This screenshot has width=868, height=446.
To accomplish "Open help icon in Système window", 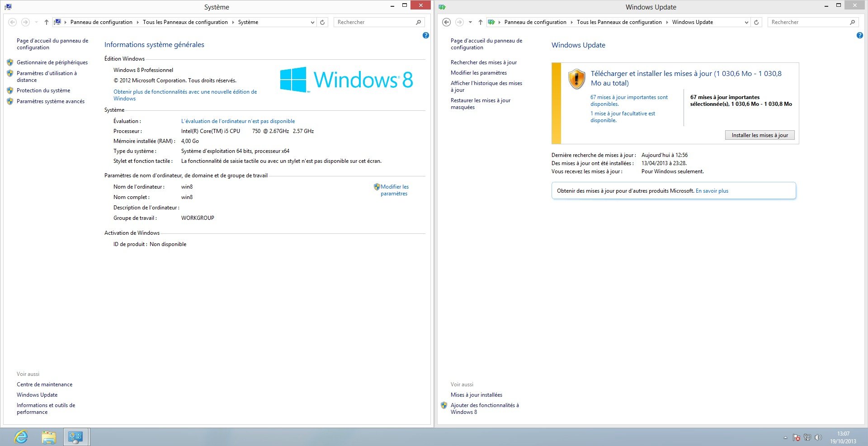I will 425,35.
